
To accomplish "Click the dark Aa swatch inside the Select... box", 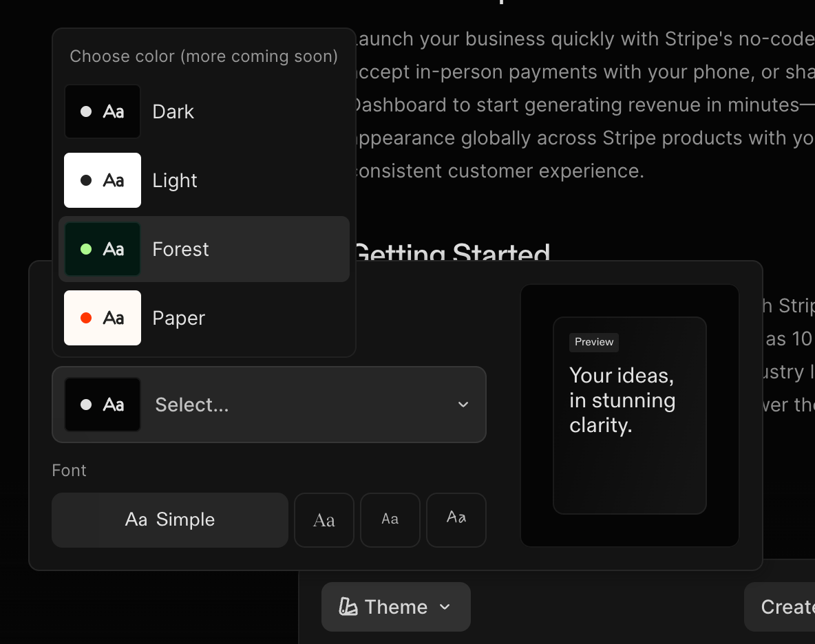I will click(x=103, y=405).
